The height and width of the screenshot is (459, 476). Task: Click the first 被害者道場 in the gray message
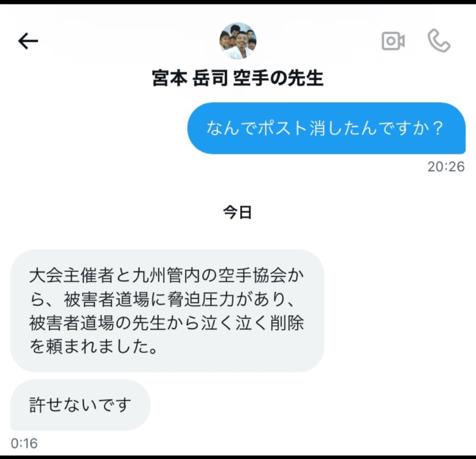click(106, 299)
